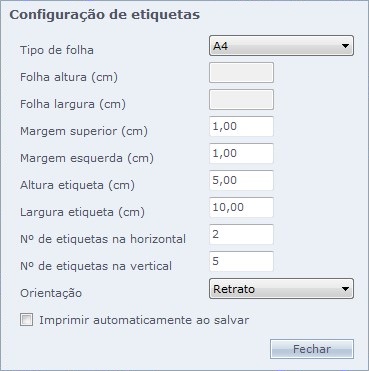
Task: Open the Tipo de folha dropdown showing A4
Action: tap(281, 46)
